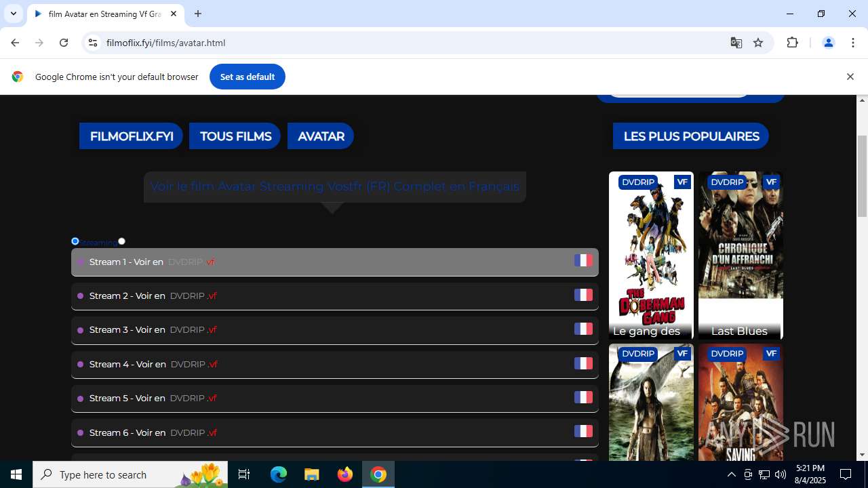868x488 pixels.
Task: Open the Saving movie poster thumbnail
Action: click(x=741, y=403)
